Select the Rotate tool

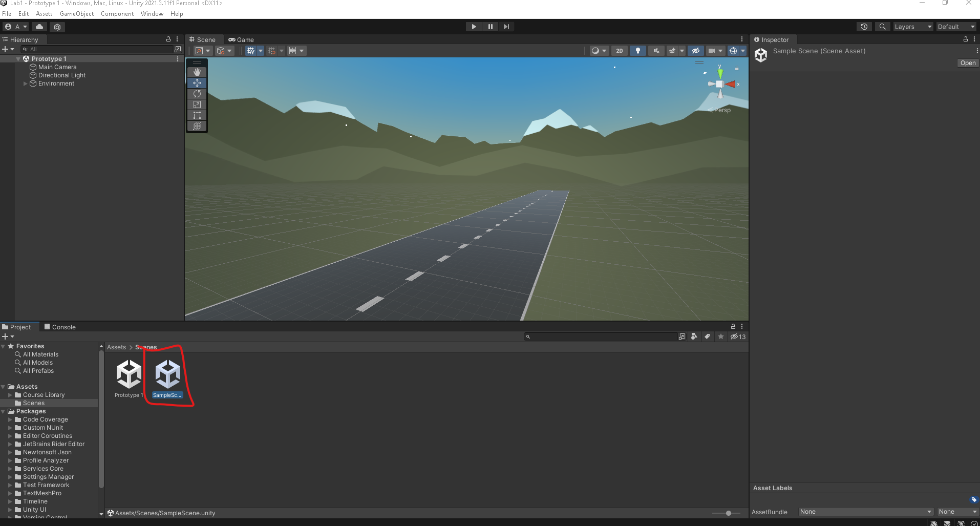[x=197, y=94]
